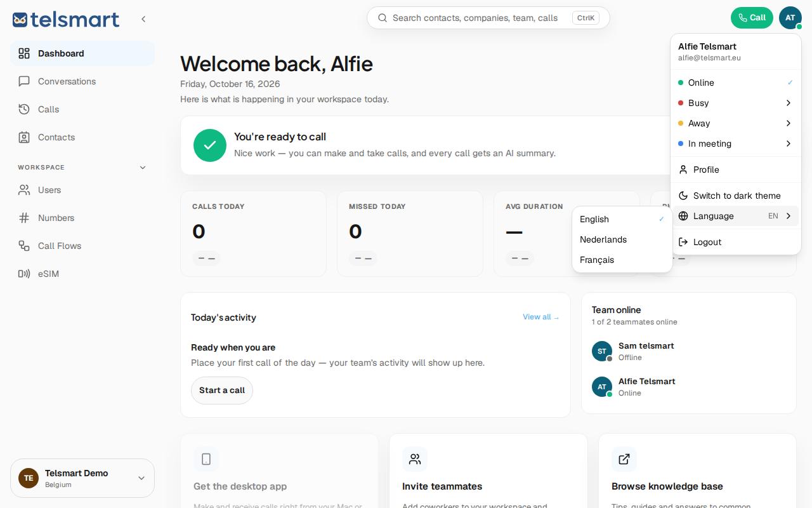
Task: Open Contacts in the sidebar
Action: tap(82, 137)
